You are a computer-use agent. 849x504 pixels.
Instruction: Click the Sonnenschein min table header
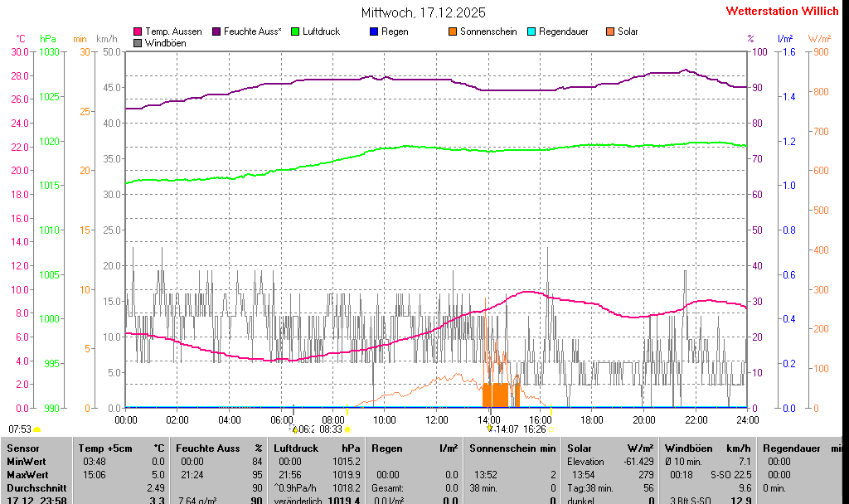(512, 448)
